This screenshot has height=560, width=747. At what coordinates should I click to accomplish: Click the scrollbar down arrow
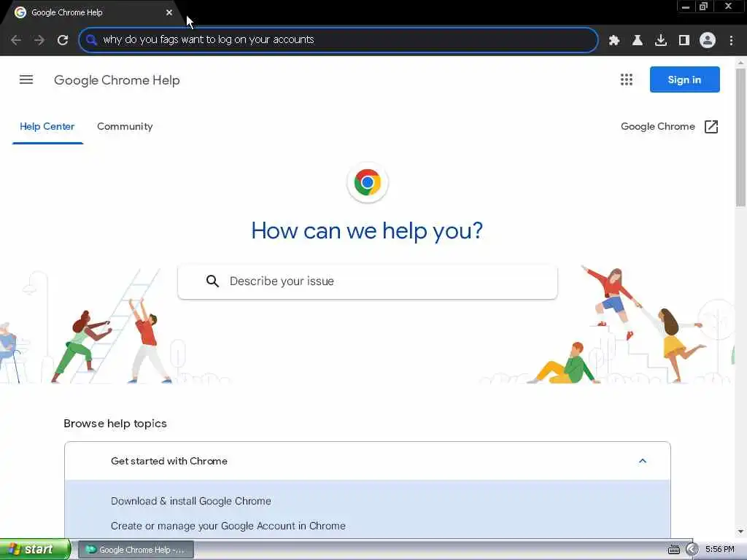pyautogui.click(x=740, y=532)
